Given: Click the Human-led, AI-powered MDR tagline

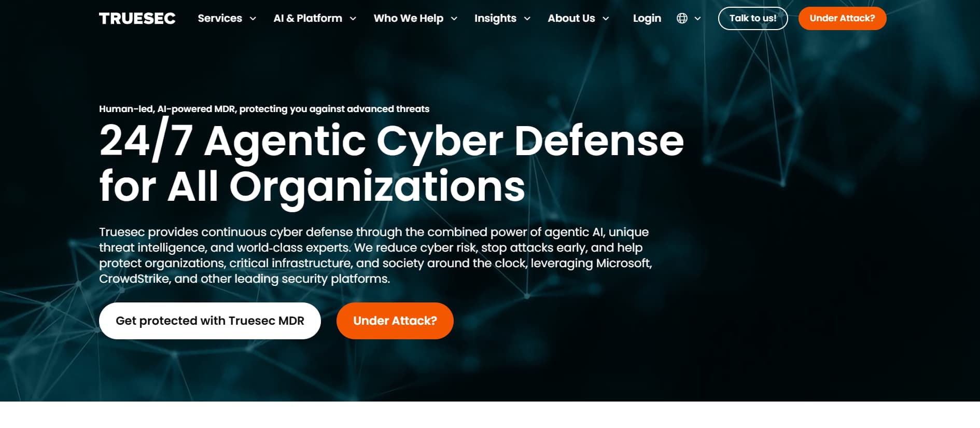Looking at the screenshot, I should click(x=264, y=109).
